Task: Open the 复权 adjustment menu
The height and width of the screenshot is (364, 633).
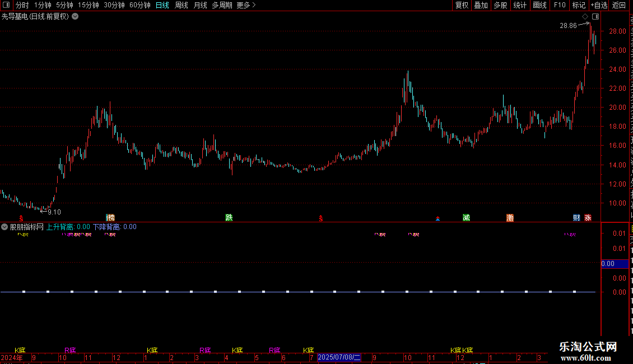Action: point(462,5)
